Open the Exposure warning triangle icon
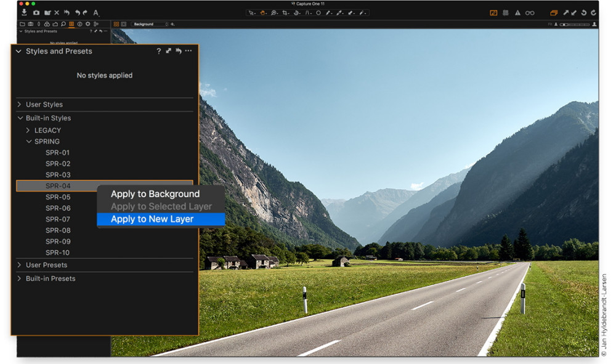 pos(518,13)
